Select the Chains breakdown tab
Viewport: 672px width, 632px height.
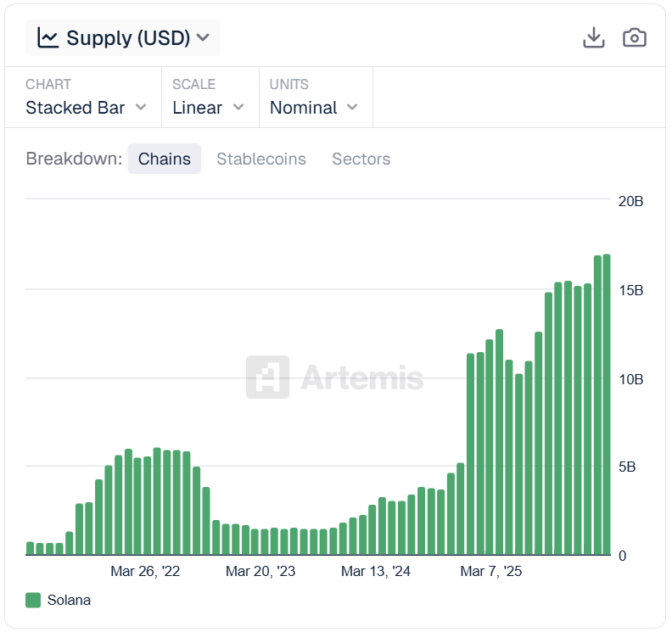pyautogui.click(x=165, y=159)
